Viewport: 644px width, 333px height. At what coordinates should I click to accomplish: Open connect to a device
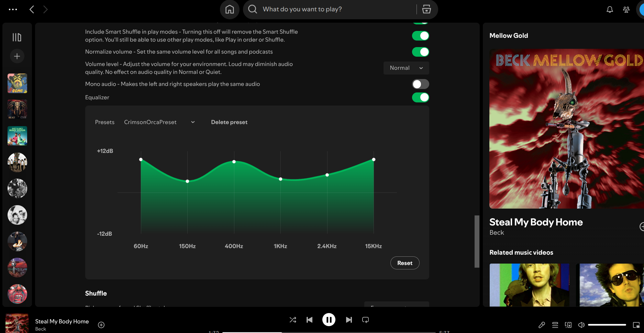click(x=568, y=325)
